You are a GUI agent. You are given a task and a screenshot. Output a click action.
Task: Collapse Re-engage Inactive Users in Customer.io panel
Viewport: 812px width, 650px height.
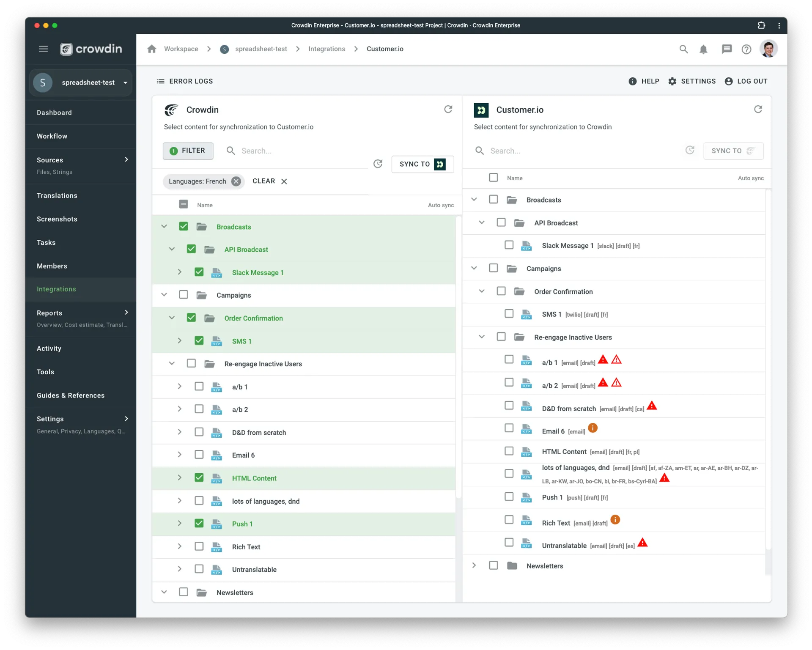coord(482,337)
